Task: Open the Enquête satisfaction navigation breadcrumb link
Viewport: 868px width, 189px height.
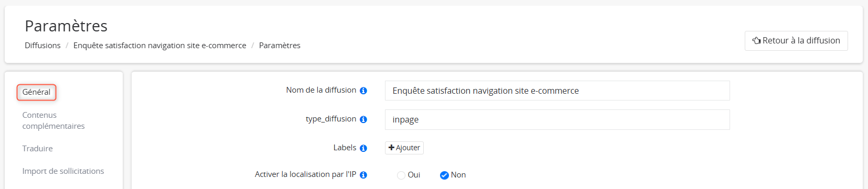Action: click(x=160, y=46)
